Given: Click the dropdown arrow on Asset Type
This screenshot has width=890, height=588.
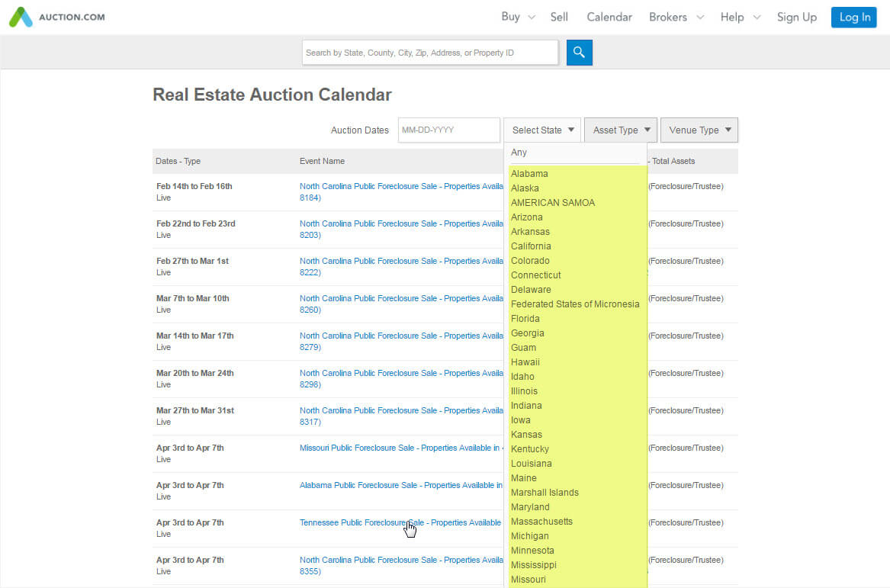Looking at the screenshot, I should tap(649, 130).
